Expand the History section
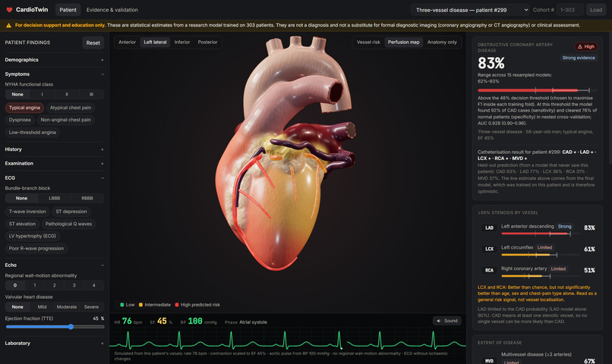 coord(54,149)
